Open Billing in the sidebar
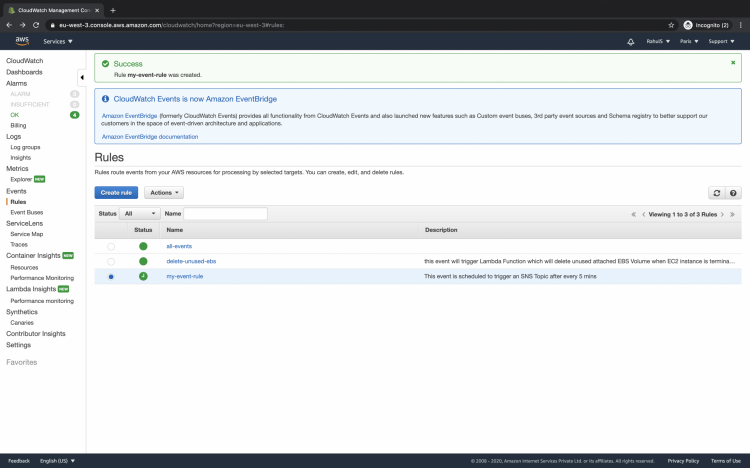Image resolution: width=750 pixels, height=468 pixels. pyautogui.click(x=18, y=125)
